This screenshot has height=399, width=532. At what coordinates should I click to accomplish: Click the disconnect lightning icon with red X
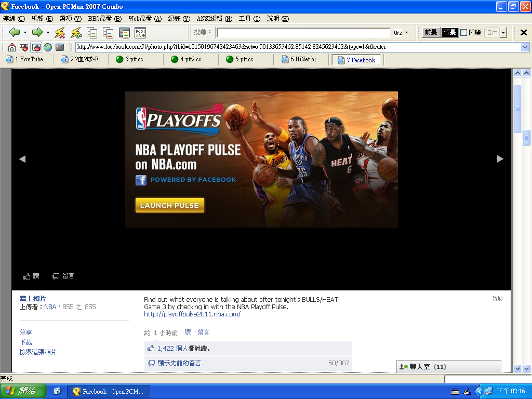(60, 33)
